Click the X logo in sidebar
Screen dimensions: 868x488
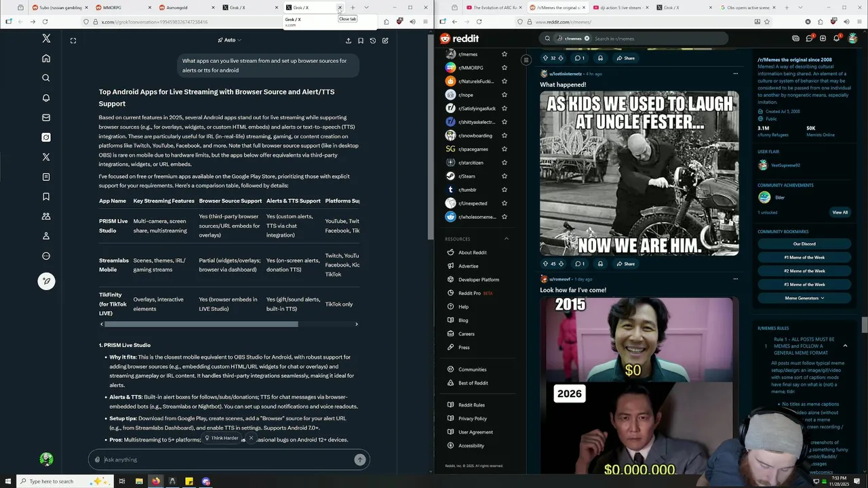(46, 39)
